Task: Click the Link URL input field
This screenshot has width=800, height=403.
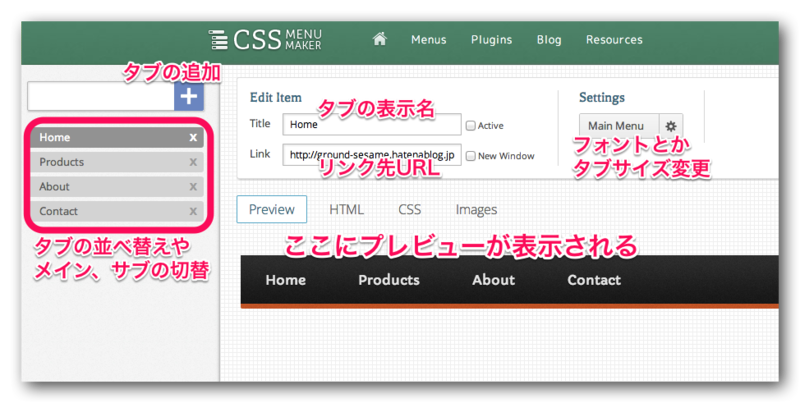Action: tap(372, 155)
